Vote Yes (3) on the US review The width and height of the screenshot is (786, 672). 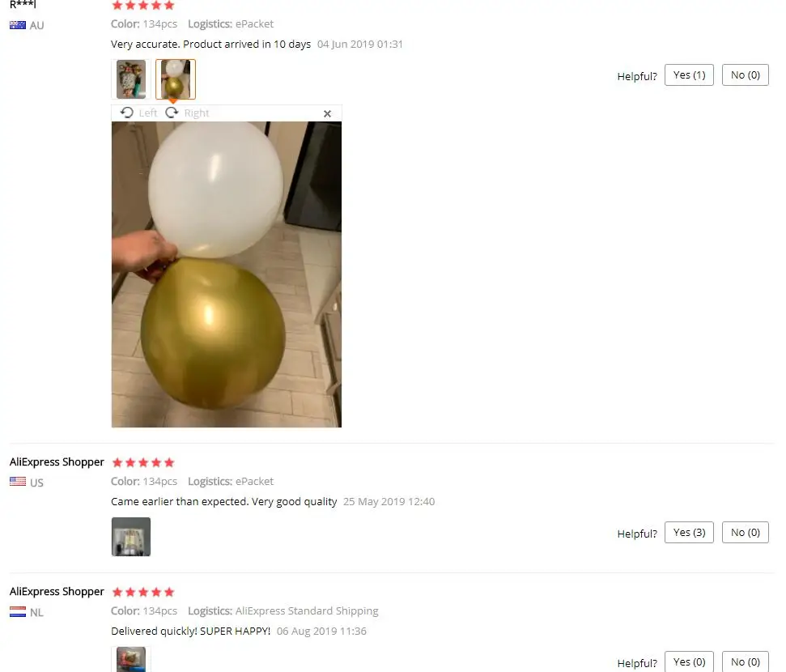click(689, 533)
